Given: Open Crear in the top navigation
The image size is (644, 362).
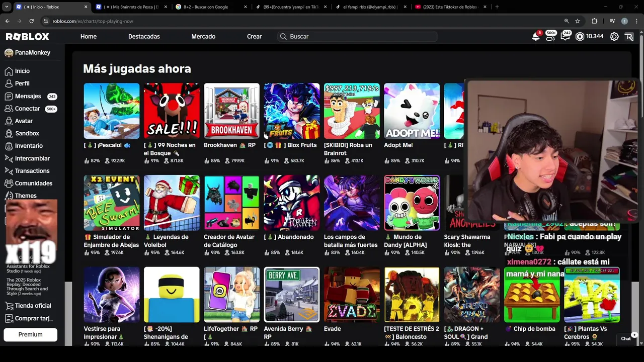Looking at the screenshot, I should point(254,37).
